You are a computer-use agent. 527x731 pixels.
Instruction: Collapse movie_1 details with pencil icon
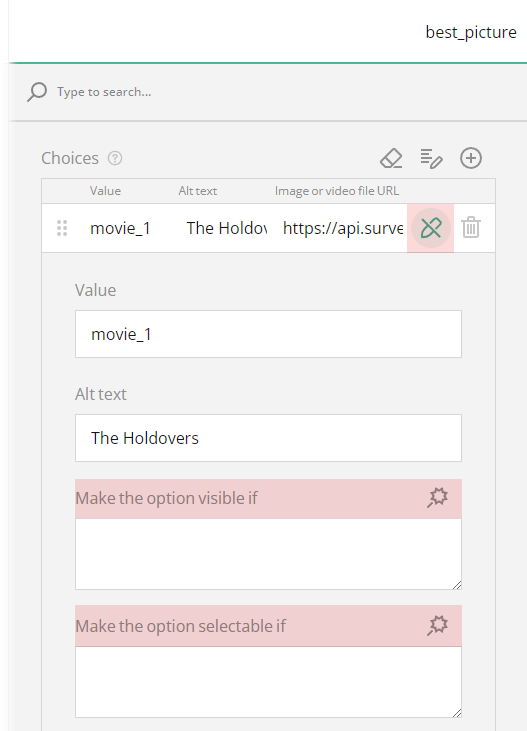(x=431, y=228)
